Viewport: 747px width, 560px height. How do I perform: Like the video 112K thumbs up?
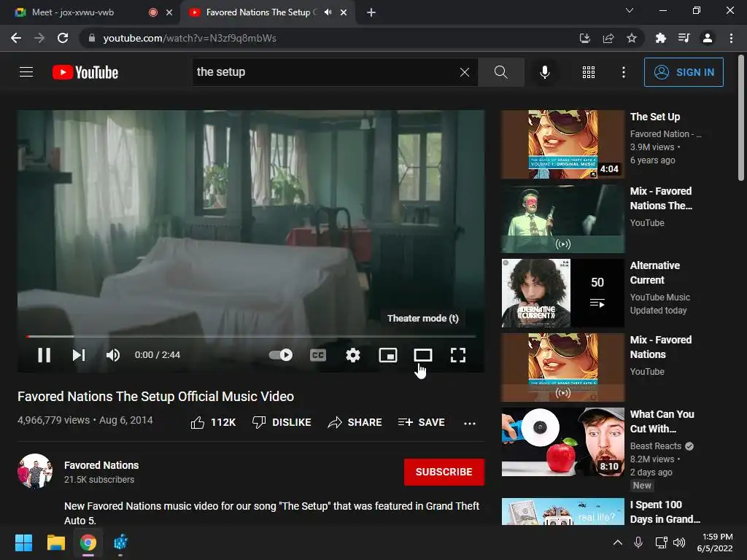tap(213, 422)
